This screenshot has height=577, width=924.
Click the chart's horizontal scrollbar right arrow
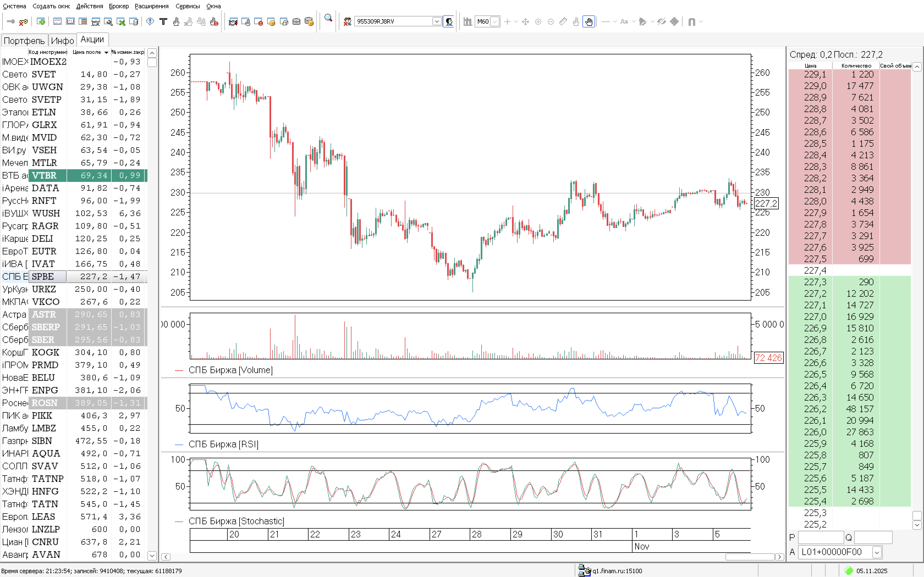(779, 557)
